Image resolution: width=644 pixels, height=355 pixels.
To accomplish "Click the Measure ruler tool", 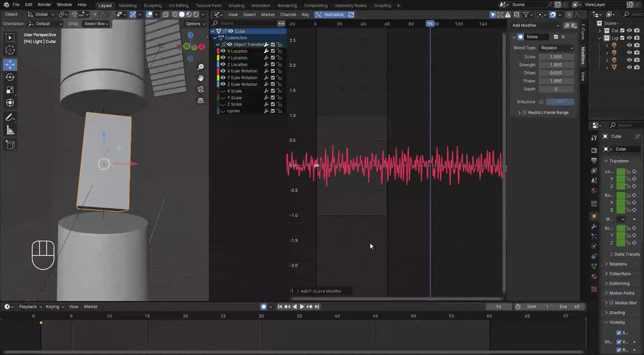I will pyautogui.click(x=10, y=131).
